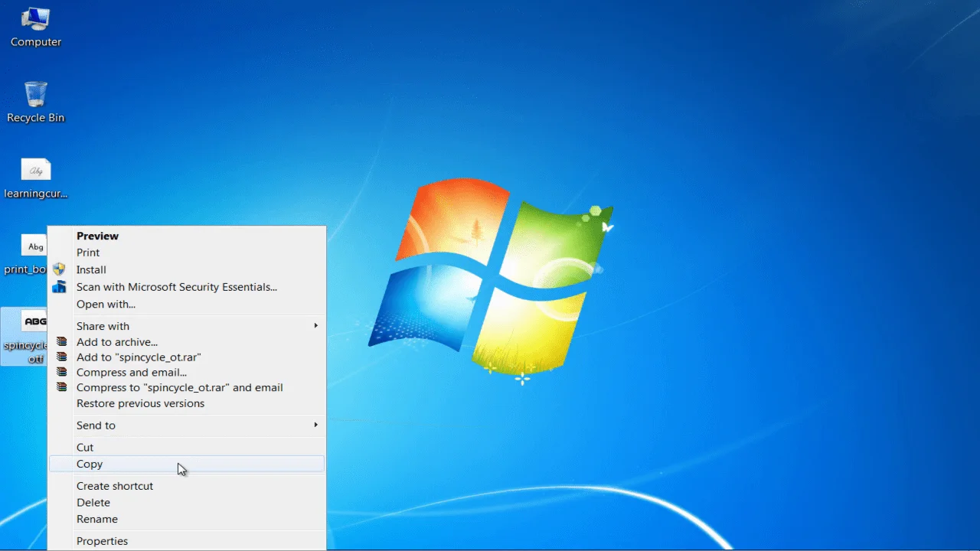Choose Delete from the context menu
The image size is (980, 551).
[187, 503]
